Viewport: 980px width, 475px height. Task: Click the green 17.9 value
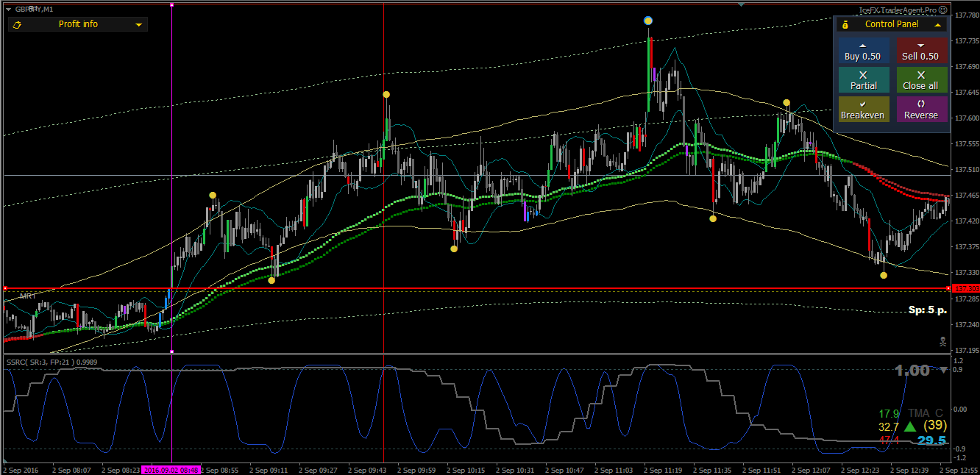coord(889,414)
